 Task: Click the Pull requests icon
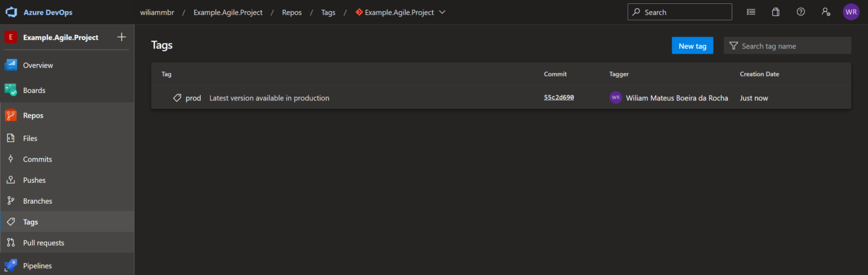(11, 243)
